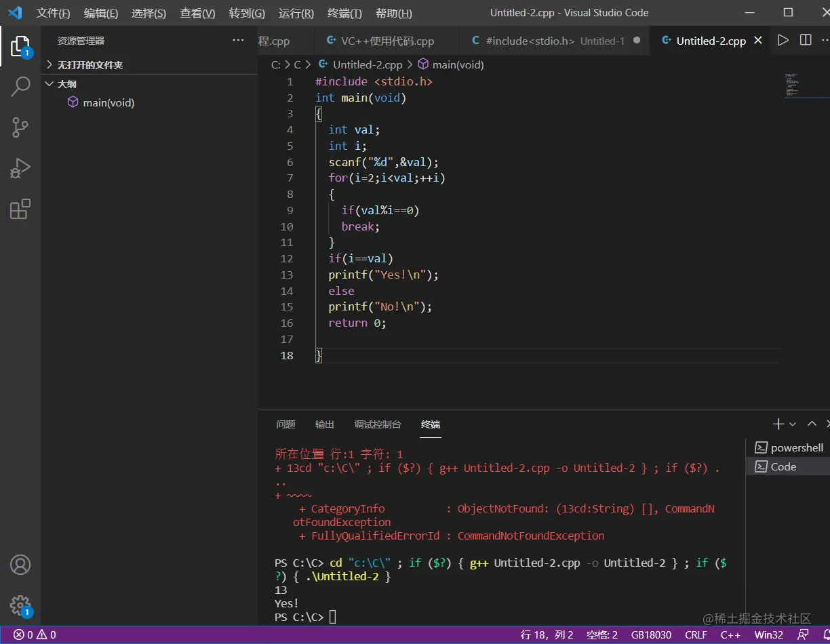This screenshot has height=644, width=830.
Task: Open the Source Control view
Action: pos(20,127)
